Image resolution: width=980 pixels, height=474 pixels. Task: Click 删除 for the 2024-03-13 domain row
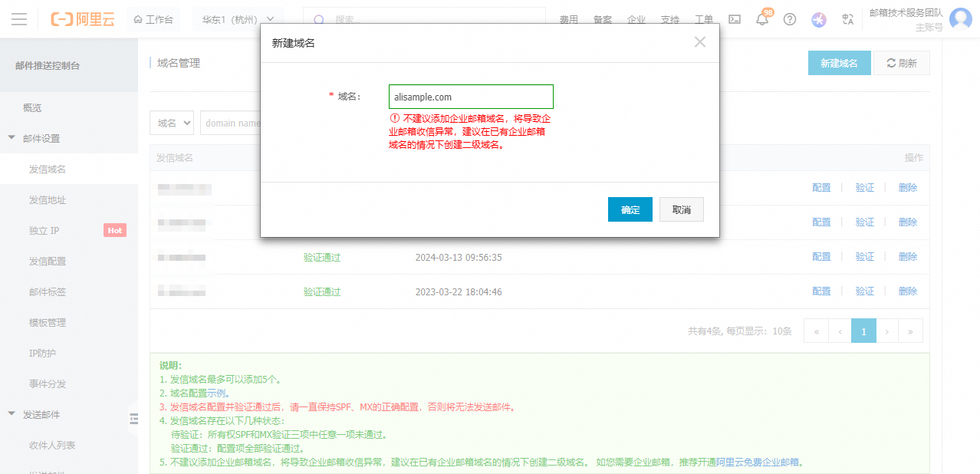point(908,257)
